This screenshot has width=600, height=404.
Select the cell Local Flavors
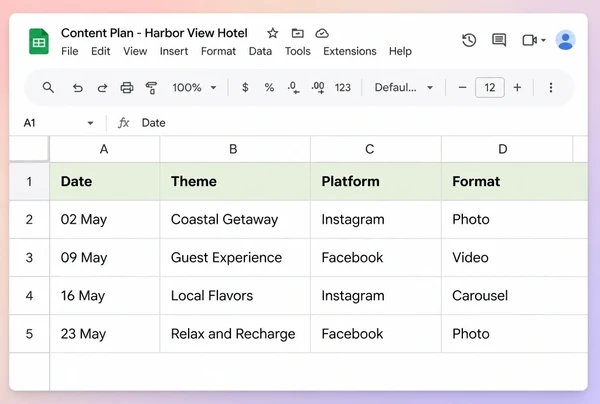coord(235,296)
